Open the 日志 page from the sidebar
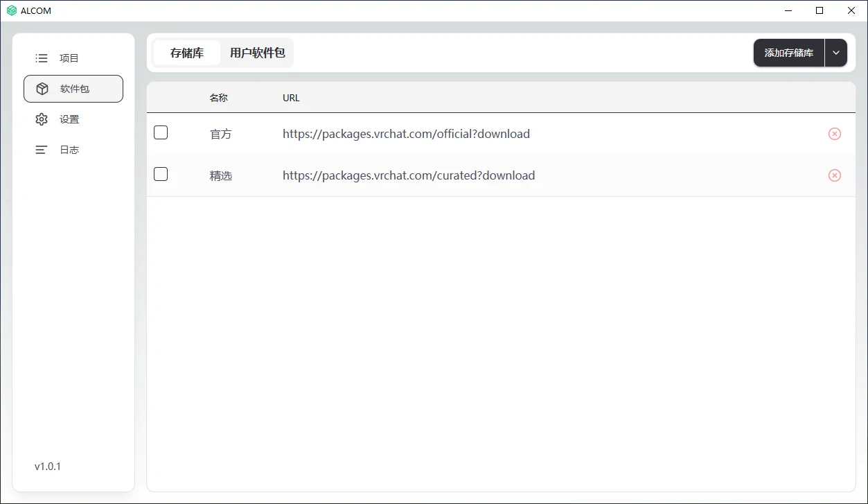 (x=69, y=150)
